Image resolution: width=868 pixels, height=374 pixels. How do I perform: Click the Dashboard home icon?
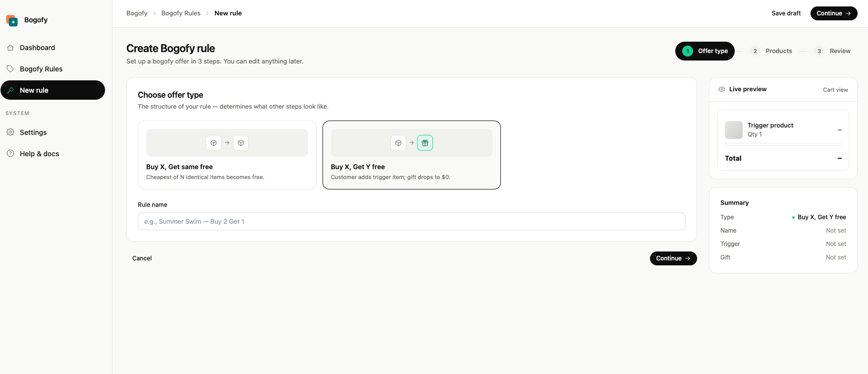(10, 48)
